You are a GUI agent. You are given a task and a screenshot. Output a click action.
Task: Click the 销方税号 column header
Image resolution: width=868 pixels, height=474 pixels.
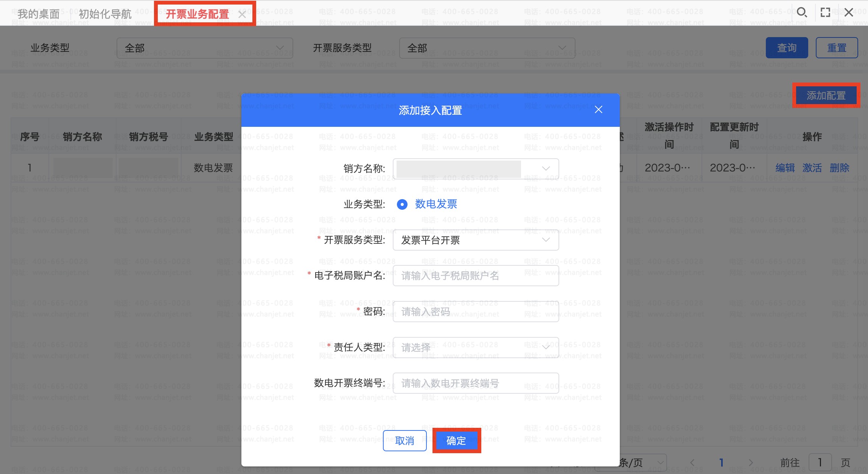pos(148,137)
